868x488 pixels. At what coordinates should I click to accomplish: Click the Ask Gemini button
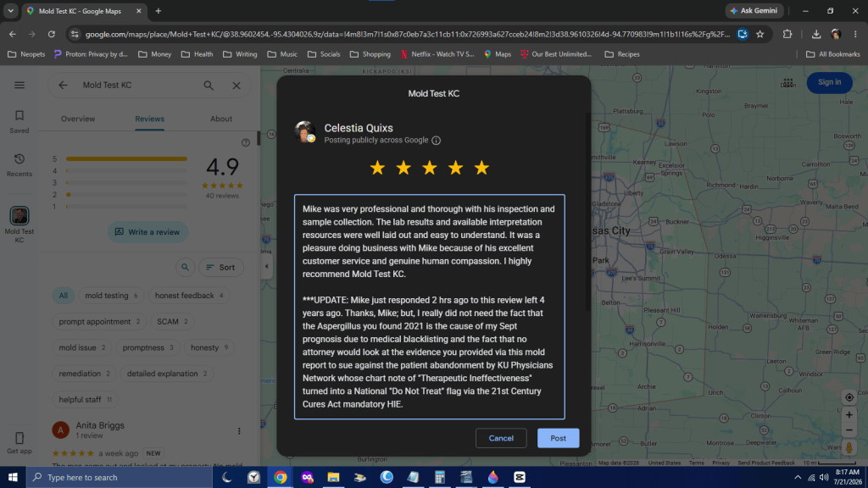(x=754, y=10)
